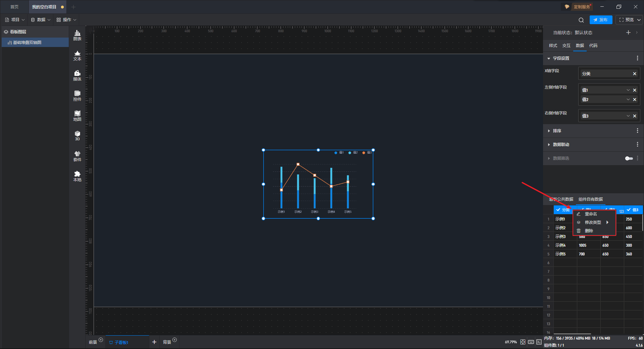
Task: Open the 控件 controls components panel
Action: pyautogui.click(x=77, y=96)
